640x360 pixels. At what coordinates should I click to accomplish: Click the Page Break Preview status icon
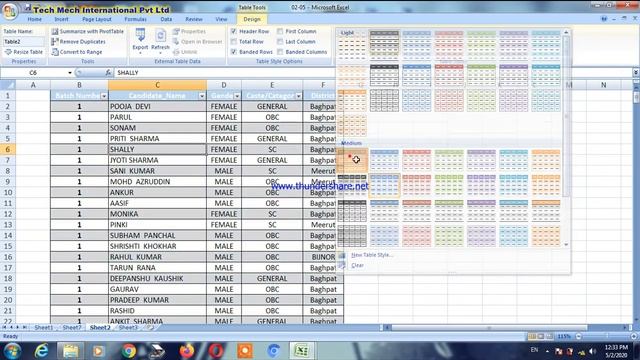click(x=550, y=336)
